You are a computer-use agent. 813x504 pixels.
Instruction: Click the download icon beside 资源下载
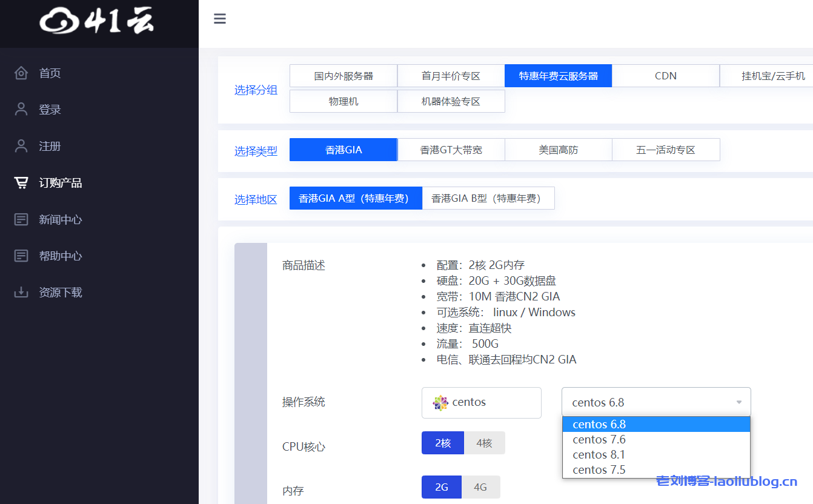coord(21,292)
